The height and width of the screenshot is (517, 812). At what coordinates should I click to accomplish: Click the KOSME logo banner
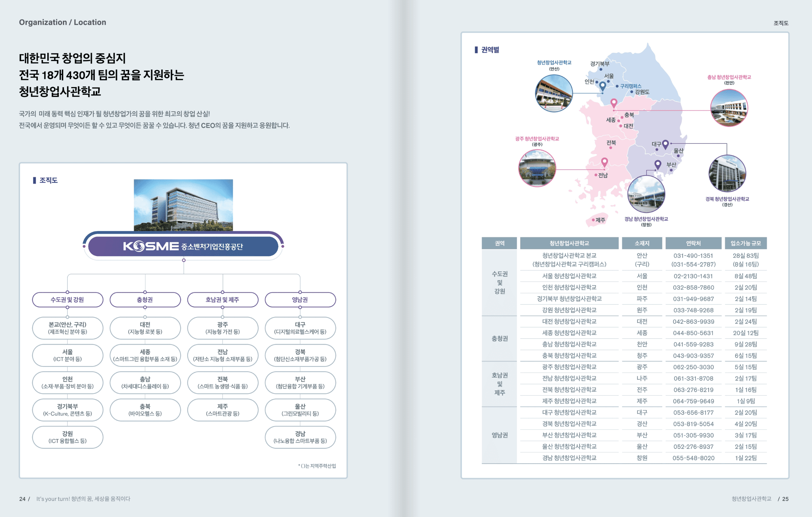(183, 246)
